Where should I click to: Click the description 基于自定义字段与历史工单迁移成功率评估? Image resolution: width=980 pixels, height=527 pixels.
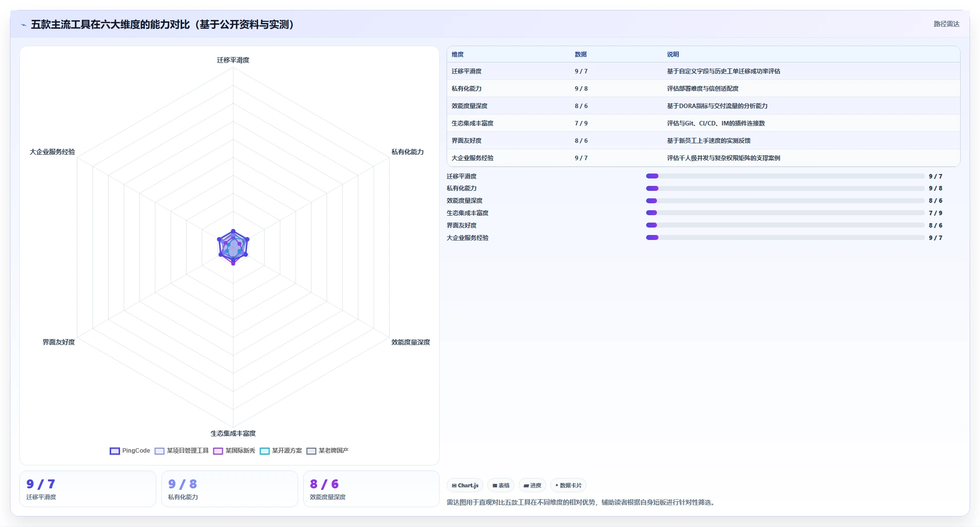click(x=723, y=71)
